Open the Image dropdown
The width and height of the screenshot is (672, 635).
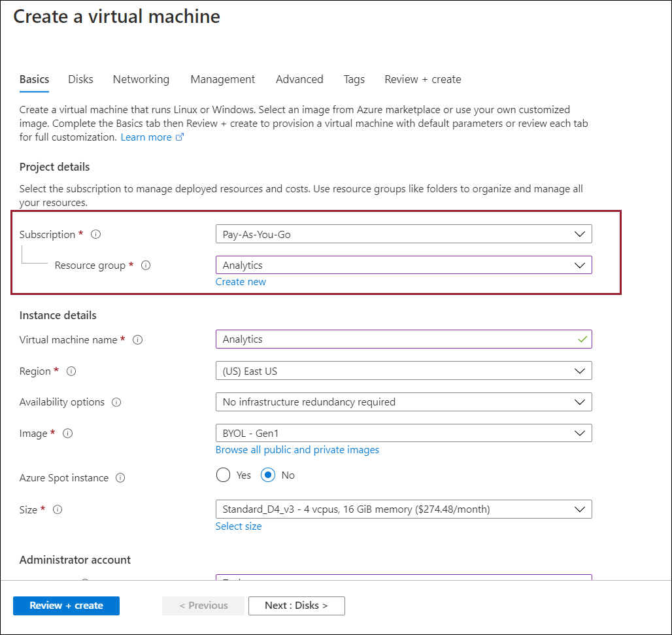[403, 433]
